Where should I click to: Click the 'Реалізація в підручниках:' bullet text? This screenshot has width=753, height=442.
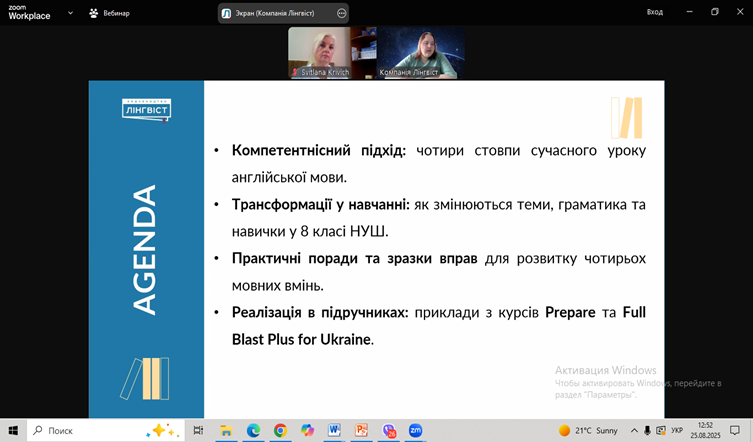320,313
